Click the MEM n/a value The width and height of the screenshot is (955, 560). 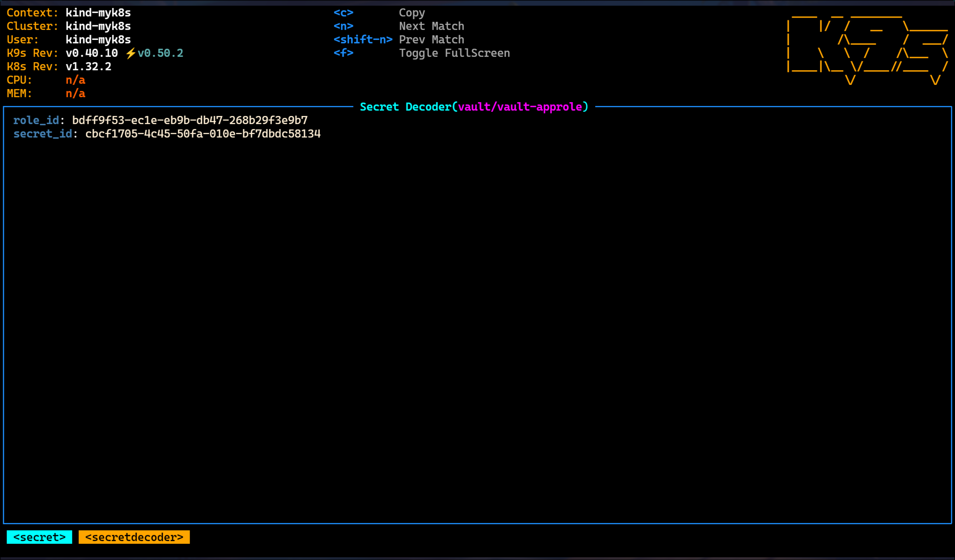75,93
